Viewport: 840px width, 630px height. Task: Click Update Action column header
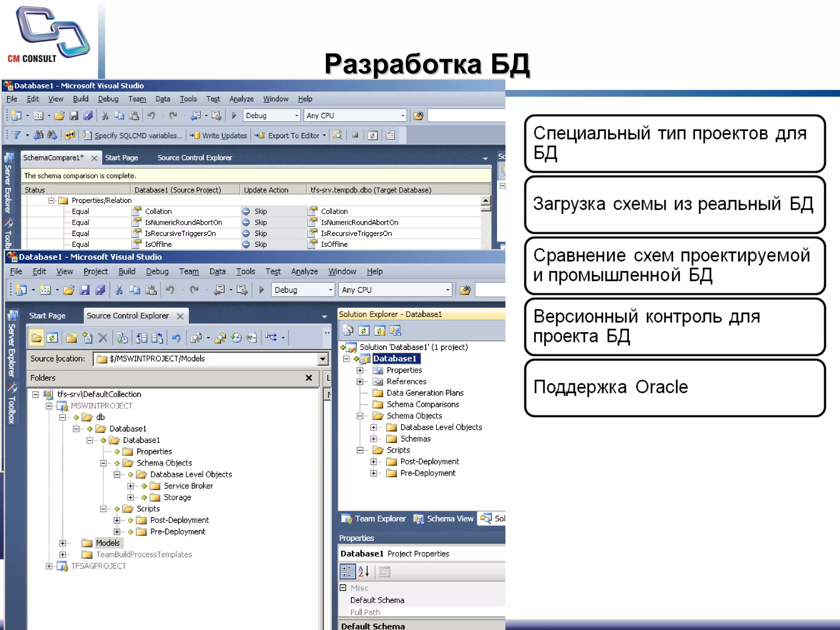(273, 190)
